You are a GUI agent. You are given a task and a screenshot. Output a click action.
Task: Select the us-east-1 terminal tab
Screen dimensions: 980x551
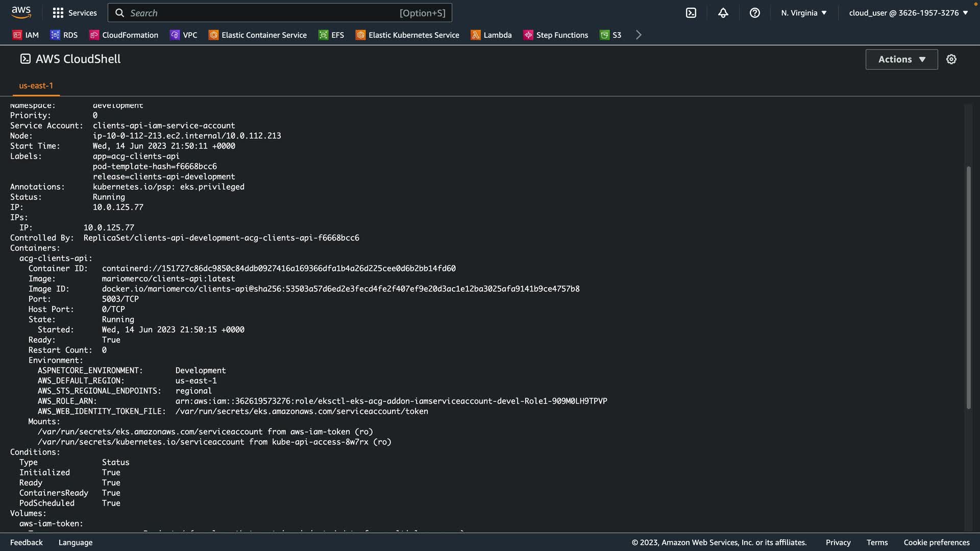pos(36,86)
